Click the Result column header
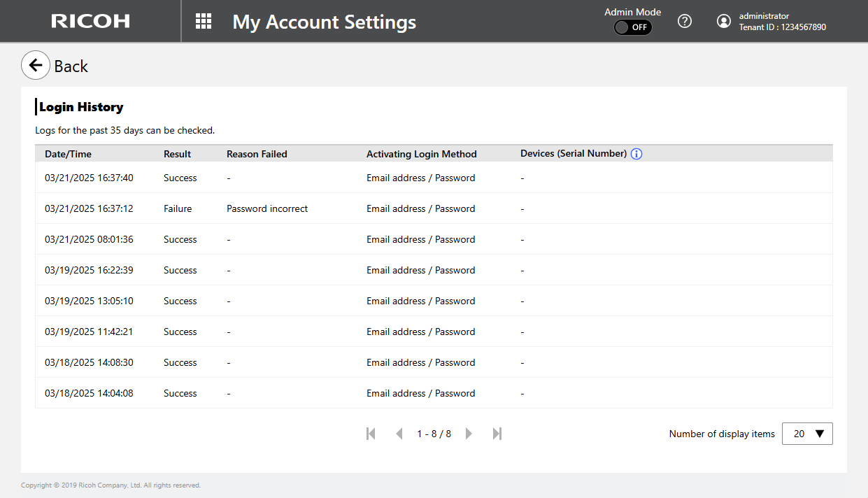Viewport: 868px width, 498px height. [177, 154]
